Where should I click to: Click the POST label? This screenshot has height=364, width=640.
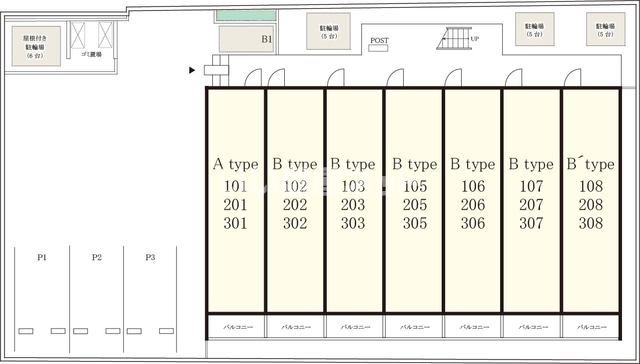[x=379, y=40]
